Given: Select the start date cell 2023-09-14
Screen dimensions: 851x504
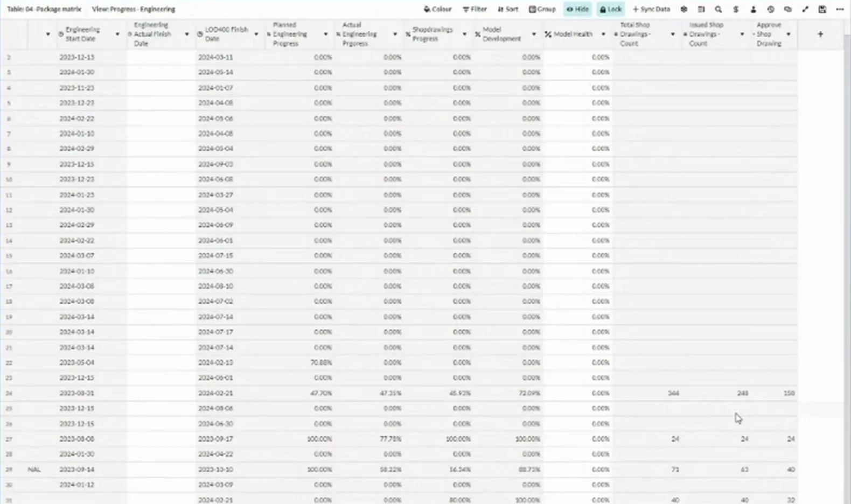Looking at the screenshot, I should click(x=92, y=470).
